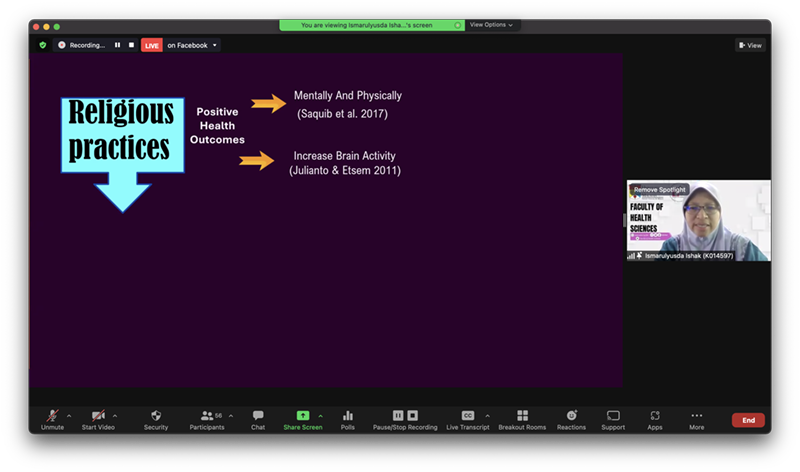
Task: Open the Participants panel
Action: 207,416
